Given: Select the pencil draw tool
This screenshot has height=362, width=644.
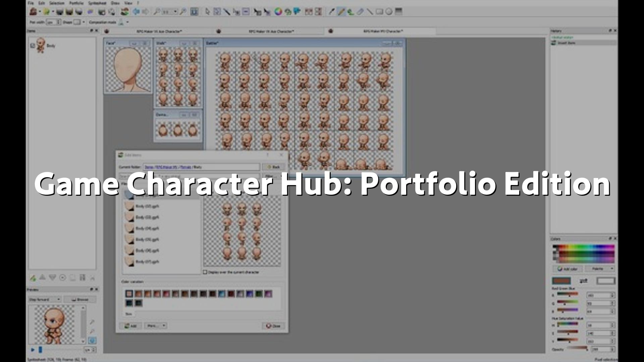Looking at the screenshot, I should (341, 12).
